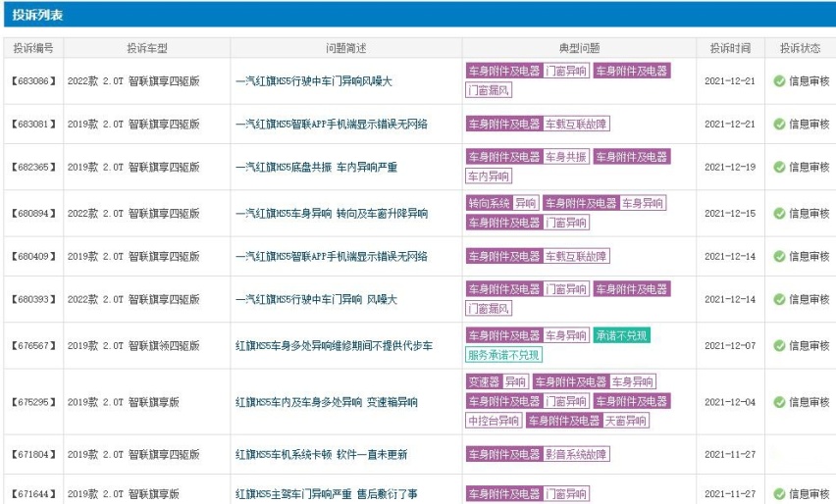This screenshot has height=504, width=836.
Task: Select the 转向系统 异响 tag in row 680894
Action: point(502,203)
